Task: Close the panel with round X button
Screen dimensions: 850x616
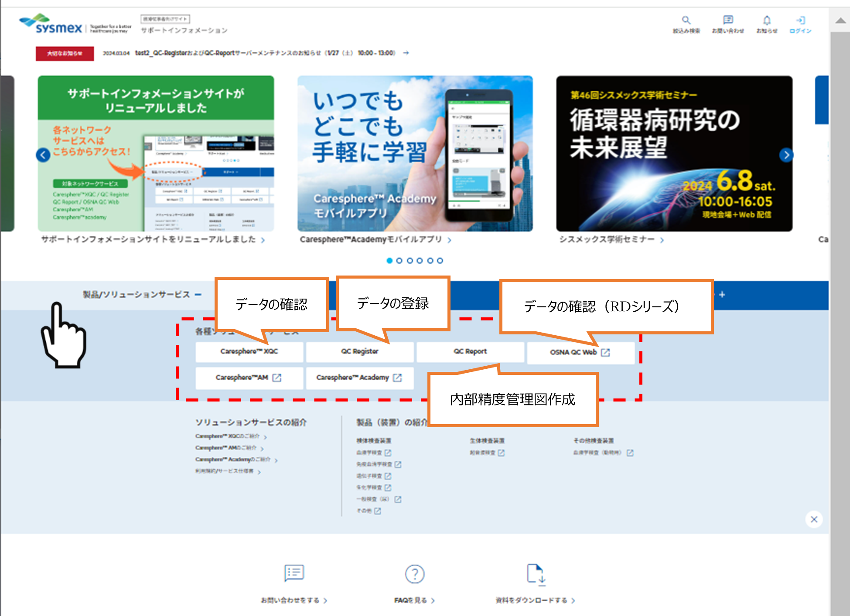Action: coord(814,519)
